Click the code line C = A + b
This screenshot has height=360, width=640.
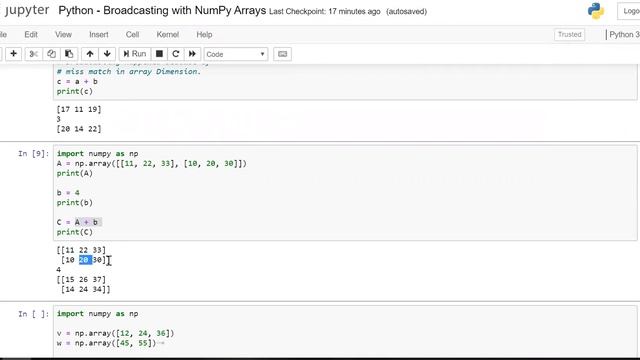77,222
